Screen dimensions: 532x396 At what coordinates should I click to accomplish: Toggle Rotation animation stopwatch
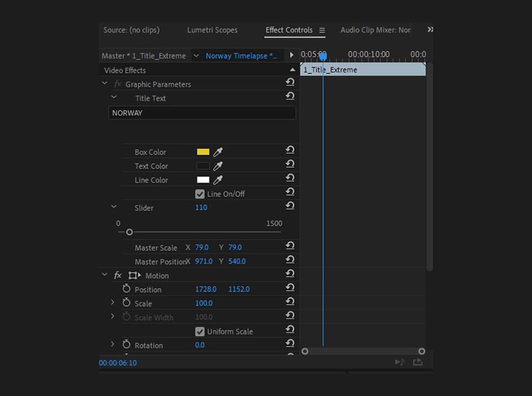point(126,344)
